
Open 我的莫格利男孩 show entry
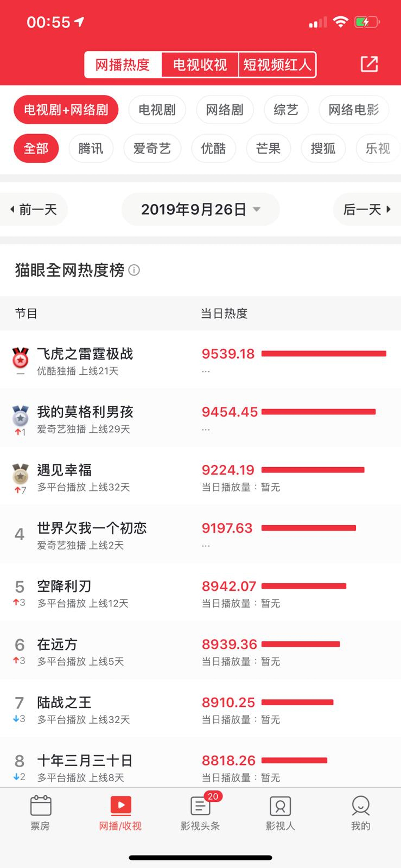[x=85, y=412]
